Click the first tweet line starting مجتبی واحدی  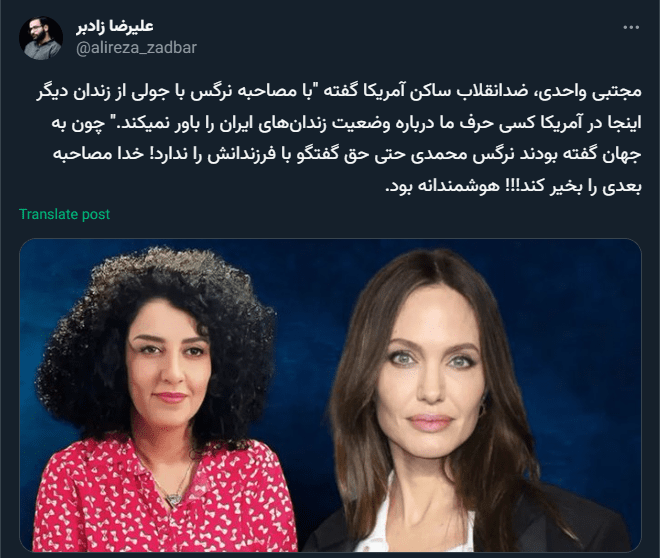[x=338, y=92]
